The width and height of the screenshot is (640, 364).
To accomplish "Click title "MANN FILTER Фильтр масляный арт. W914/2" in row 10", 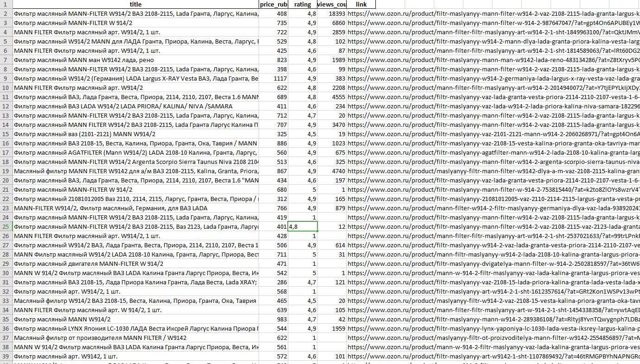I will click(78, 88).
